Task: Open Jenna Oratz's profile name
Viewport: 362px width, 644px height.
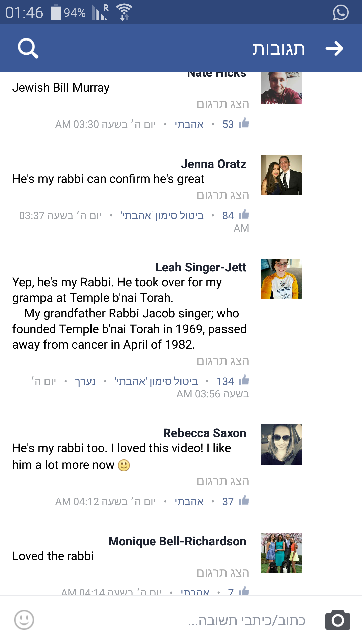Action: [x=213, y=164]
